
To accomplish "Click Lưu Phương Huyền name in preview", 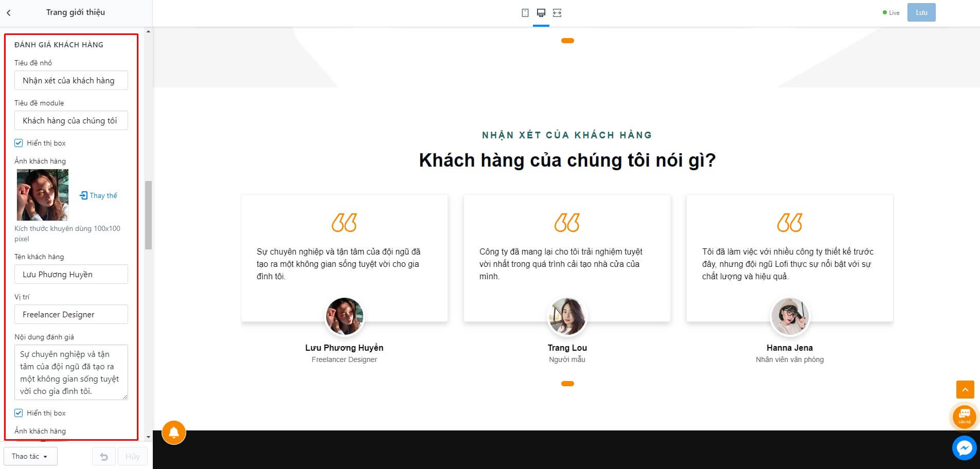I will [x=344, y=348].
